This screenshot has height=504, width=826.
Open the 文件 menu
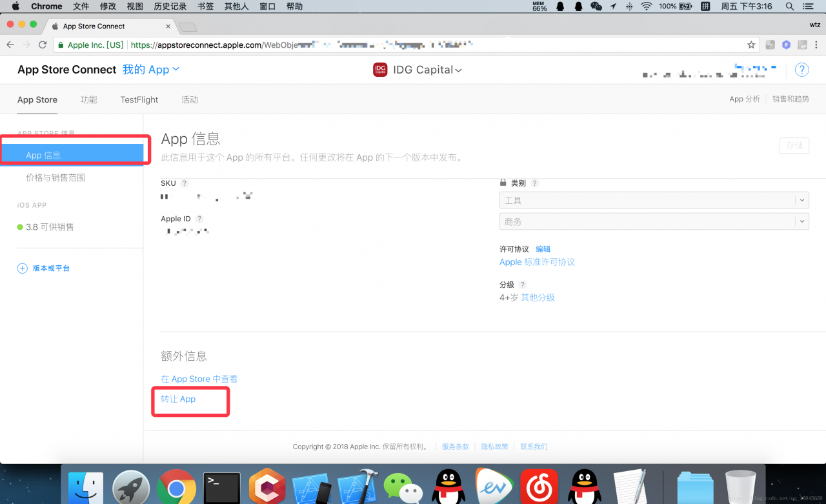81,6
